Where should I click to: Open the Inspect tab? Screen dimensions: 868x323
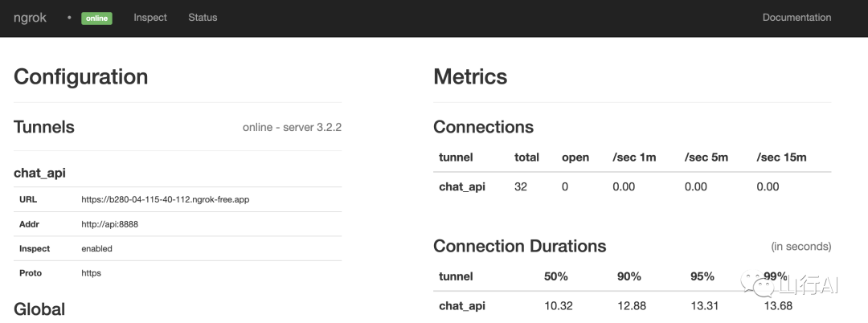pos(150,18)
